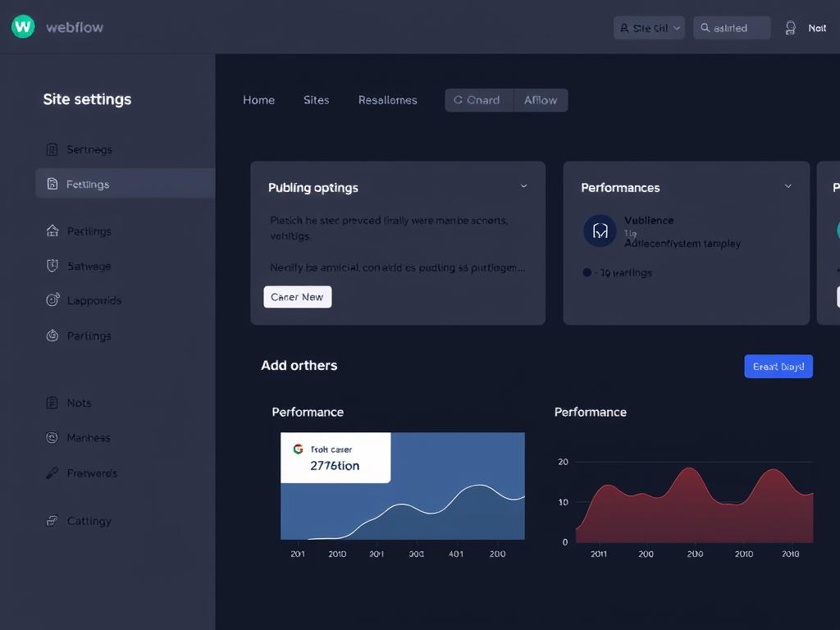The image size is (840, 630).
Task: Click the Lapporrids sidebar icon
Action: pyautogui.click(x=52, y=300)
